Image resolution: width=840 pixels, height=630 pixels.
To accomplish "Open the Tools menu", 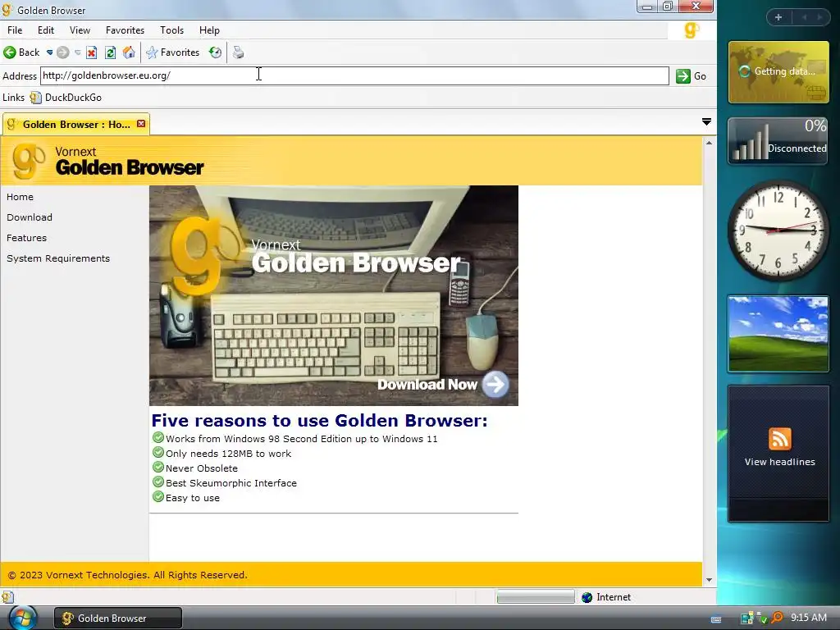I will click(171, 30).
